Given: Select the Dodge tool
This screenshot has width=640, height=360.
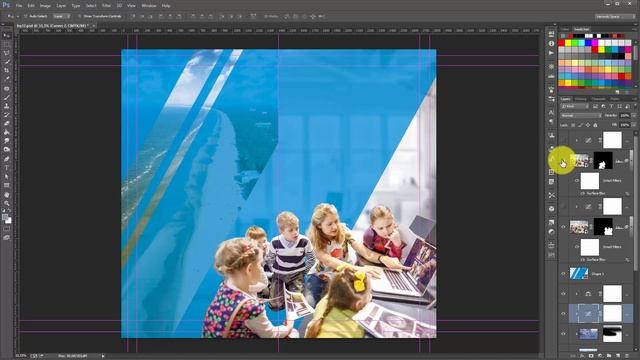Looking at the screenshot, I should (7, 149).
